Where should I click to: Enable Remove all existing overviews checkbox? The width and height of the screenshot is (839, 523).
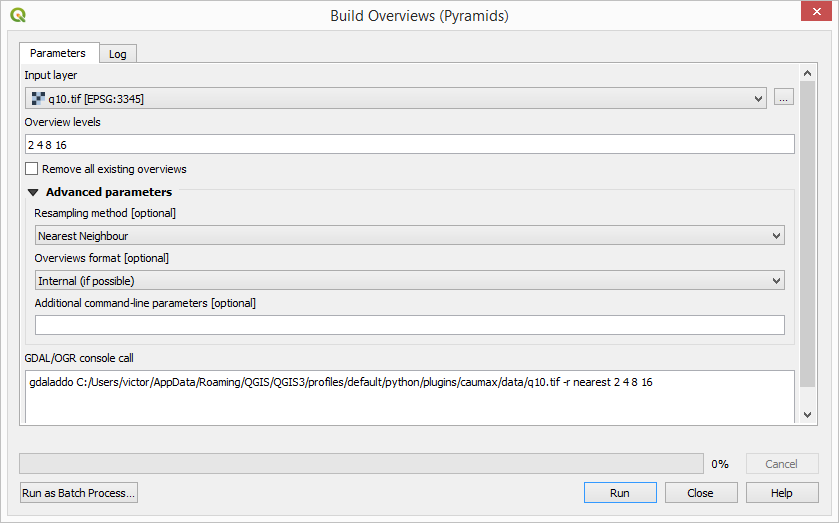click(32, 169)
